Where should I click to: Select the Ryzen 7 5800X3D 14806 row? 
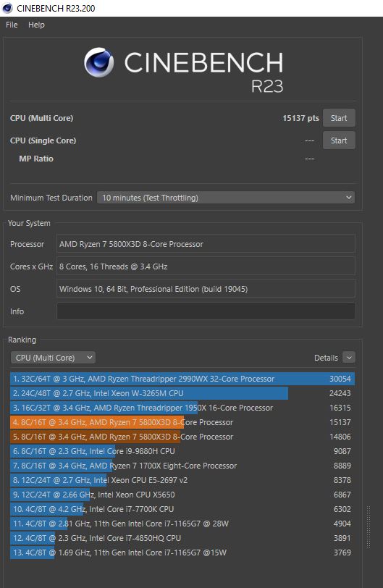182,437
